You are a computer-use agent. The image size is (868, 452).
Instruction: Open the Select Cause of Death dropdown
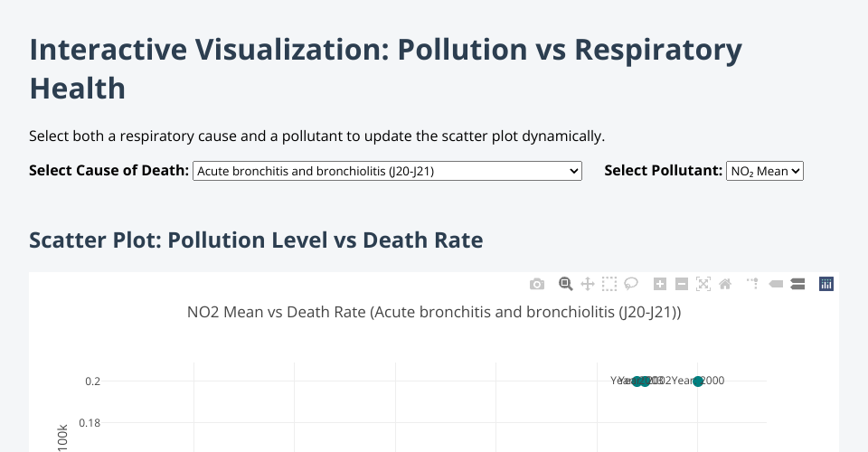(387, 170)
